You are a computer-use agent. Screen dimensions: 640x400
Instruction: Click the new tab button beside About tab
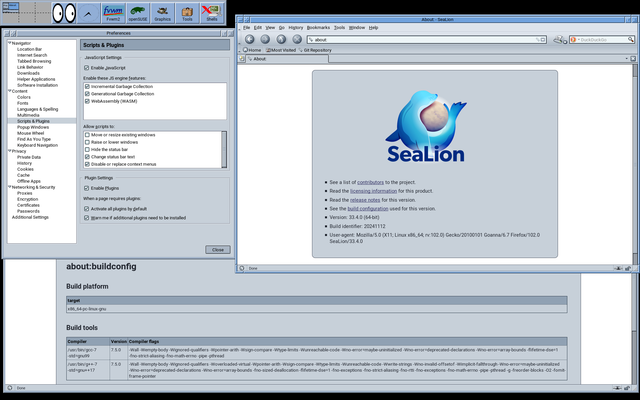242,59
